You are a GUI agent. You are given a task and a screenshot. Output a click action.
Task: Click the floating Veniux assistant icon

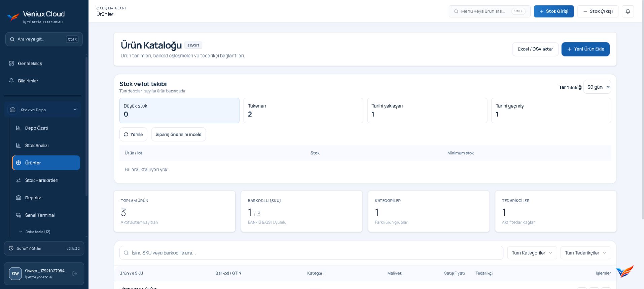pos(625,272)
